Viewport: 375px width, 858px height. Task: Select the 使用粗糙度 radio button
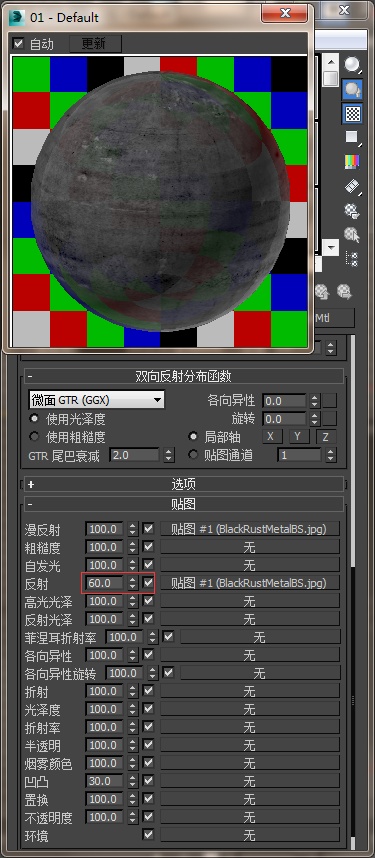pos(35,437)
